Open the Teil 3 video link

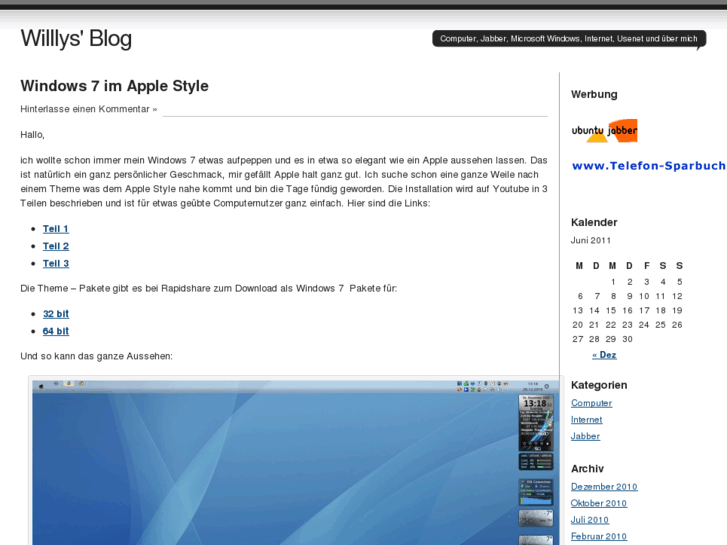pos(56,263)
